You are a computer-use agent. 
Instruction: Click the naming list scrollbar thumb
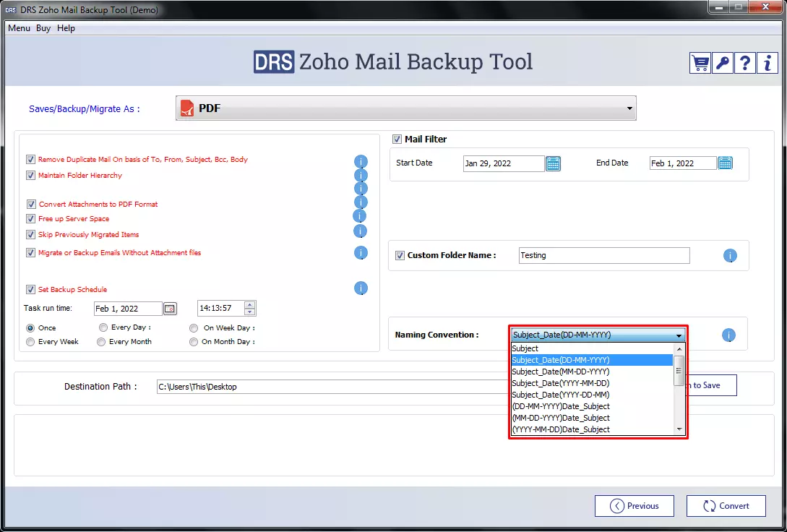tap(679, 371)
